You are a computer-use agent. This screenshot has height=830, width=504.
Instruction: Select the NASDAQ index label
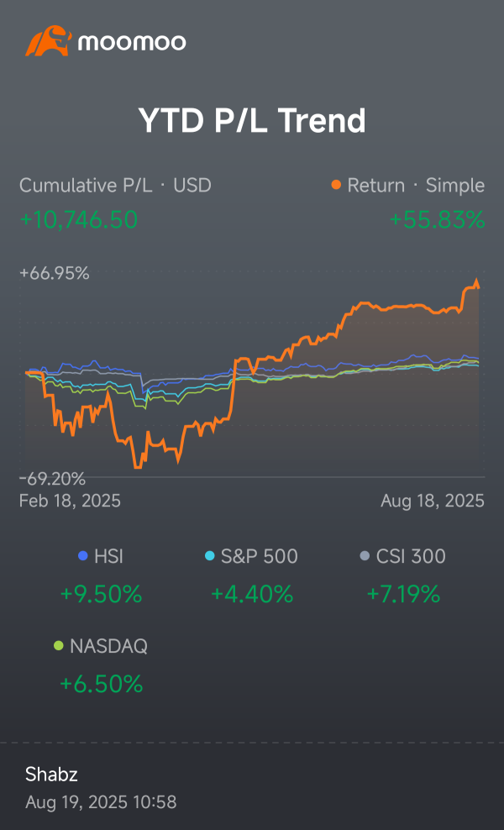(108, 646)
